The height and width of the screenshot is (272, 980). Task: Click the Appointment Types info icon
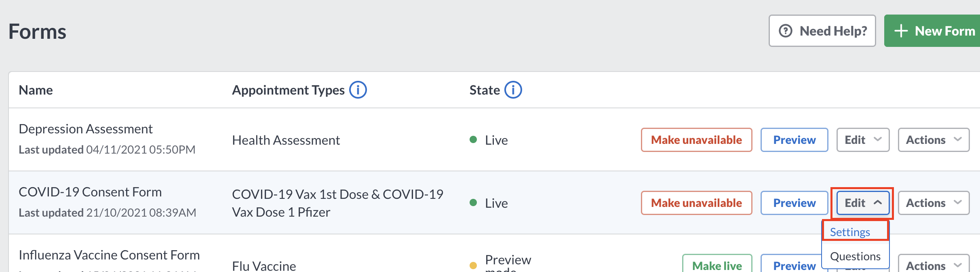click(x=358, y=90)
